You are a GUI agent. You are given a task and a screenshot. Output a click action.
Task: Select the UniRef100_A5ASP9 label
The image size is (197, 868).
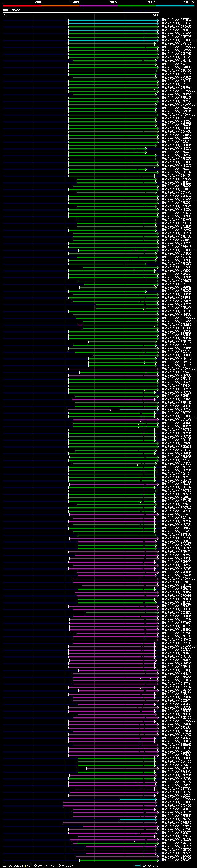tap(176, 853)
